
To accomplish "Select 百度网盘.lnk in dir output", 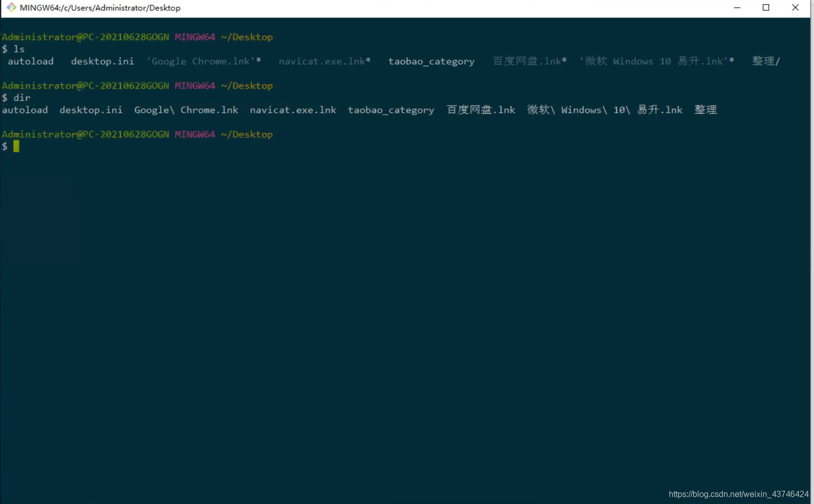I will coord(481,110).
